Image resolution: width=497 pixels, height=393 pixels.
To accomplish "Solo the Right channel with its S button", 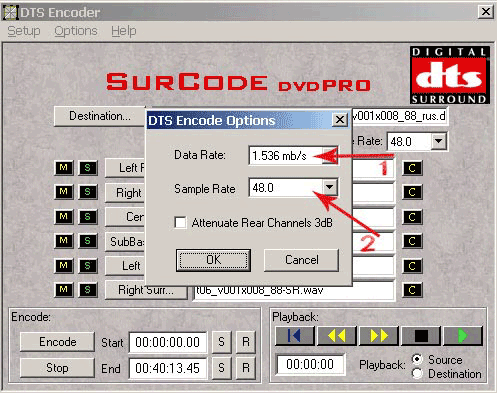I will [88, 192].
